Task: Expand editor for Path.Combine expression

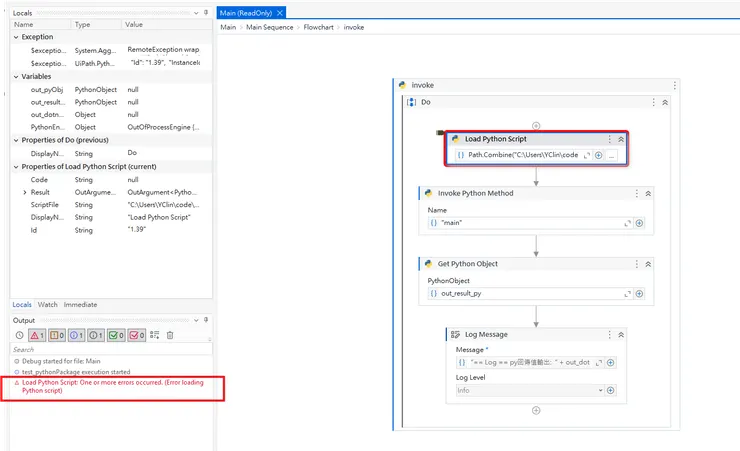Action: (x=587, y=155)
